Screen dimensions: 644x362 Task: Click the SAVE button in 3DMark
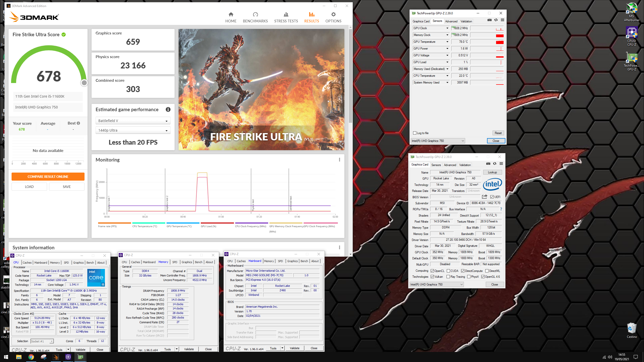(67, 187)
